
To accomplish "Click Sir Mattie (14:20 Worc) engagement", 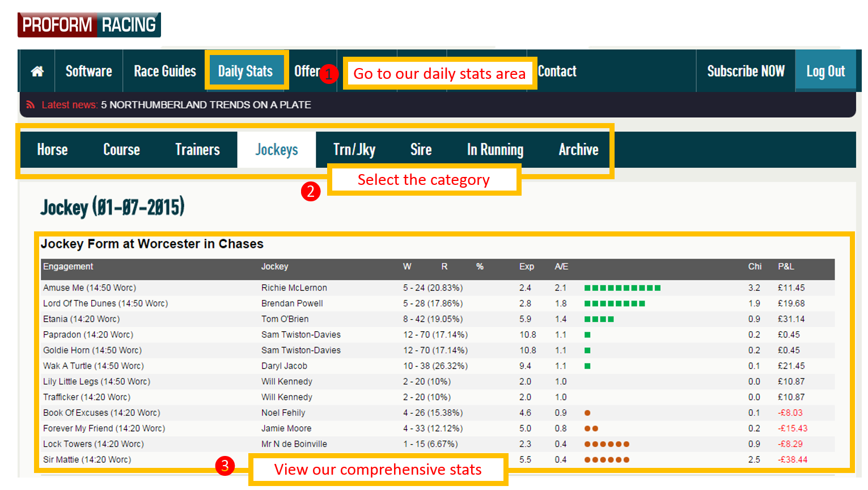I will [87, 459].
